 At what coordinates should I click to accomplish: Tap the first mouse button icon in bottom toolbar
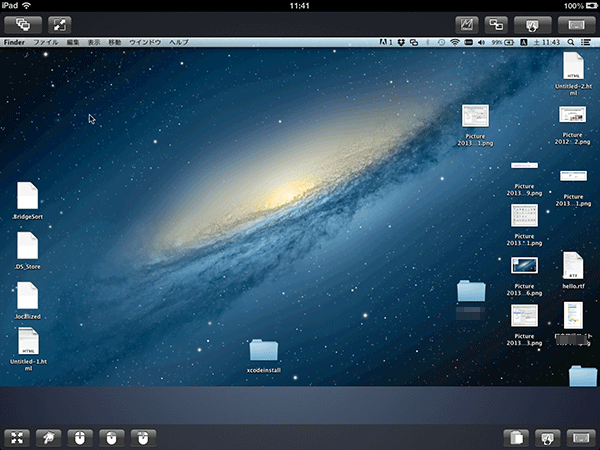80,437
